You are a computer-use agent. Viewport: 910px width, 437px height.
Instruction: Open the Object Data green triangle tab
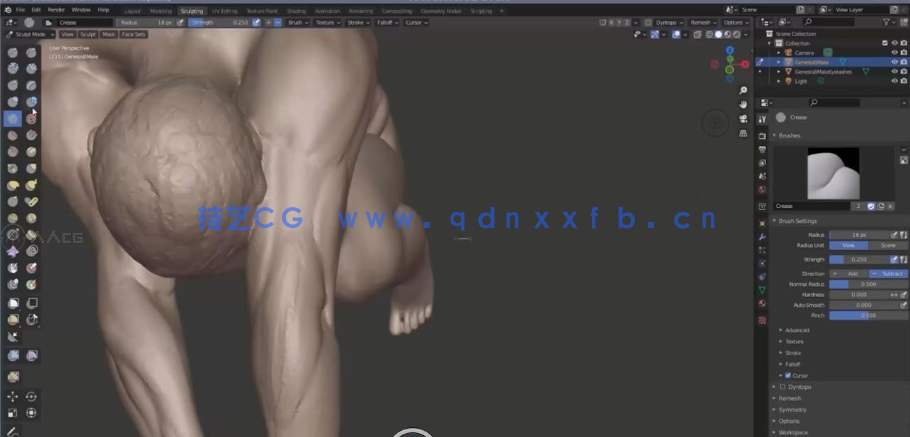pyautogui.click(x=762, y=290)
